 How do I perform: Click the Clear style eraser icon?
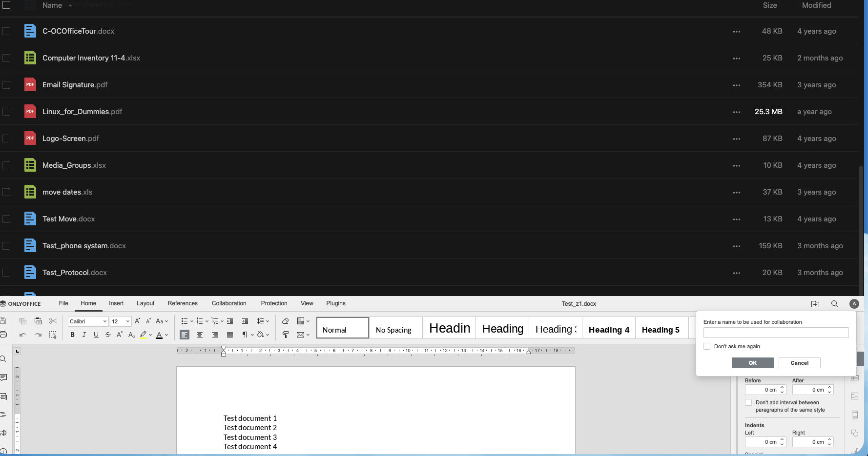pos(285,321)
